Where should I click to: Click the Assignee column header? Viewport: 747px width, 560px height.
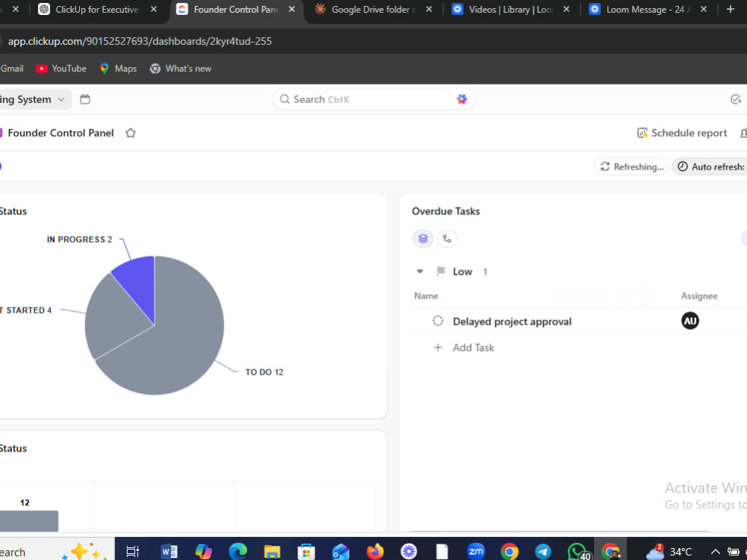pos(699,296)
